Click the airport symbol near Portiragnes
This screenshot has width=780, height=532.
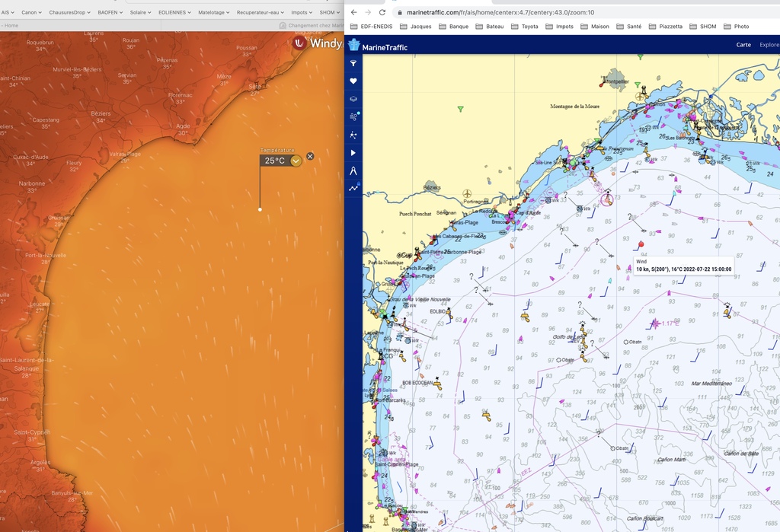[467, 193]
